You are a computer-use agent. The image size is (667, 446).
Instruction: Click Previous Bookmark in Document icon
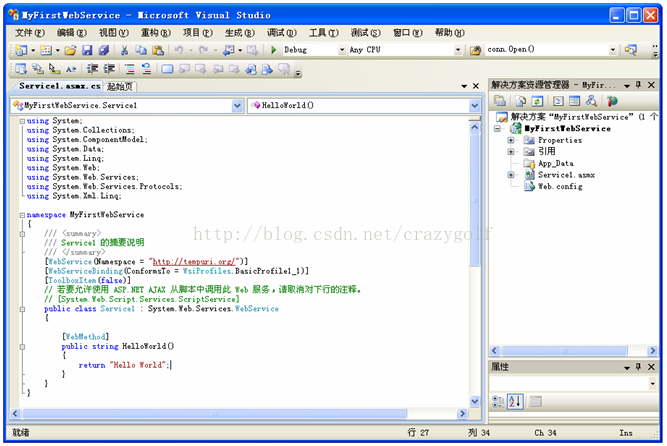click(x=251, y=69)
